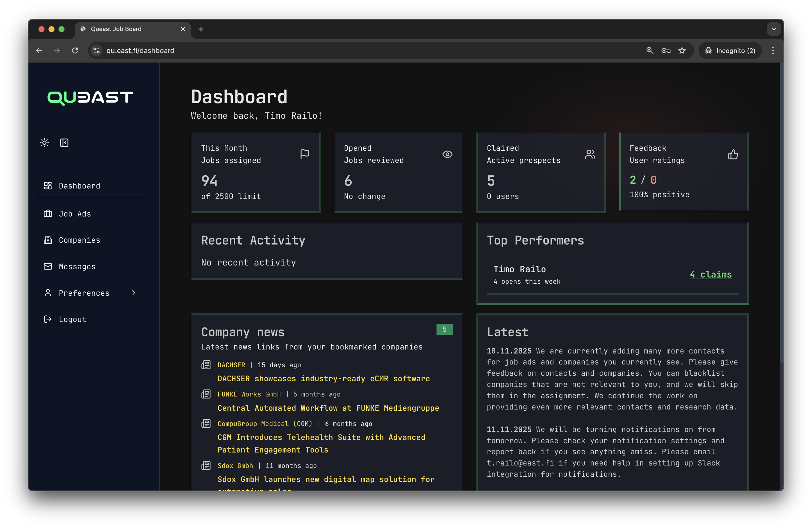
Task: Toggle light mode with the sun icon
Action: [x=44, y=142]
